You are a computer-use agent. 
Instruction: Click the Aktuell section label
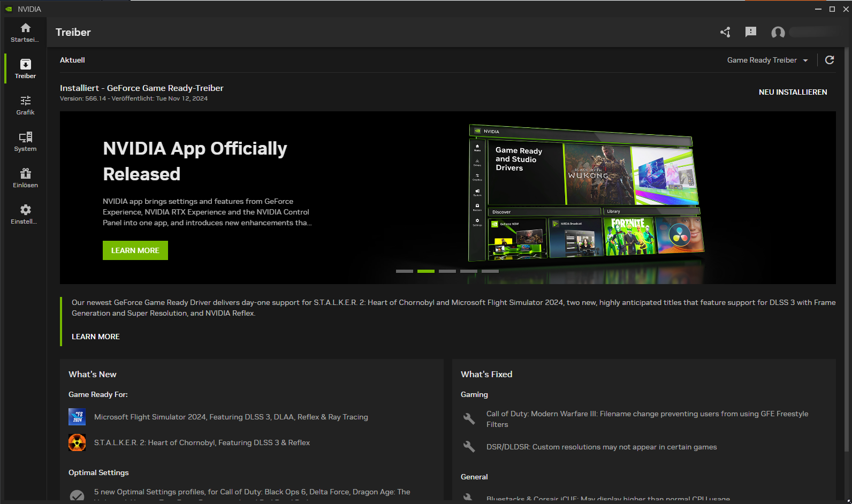click(72, 60)
